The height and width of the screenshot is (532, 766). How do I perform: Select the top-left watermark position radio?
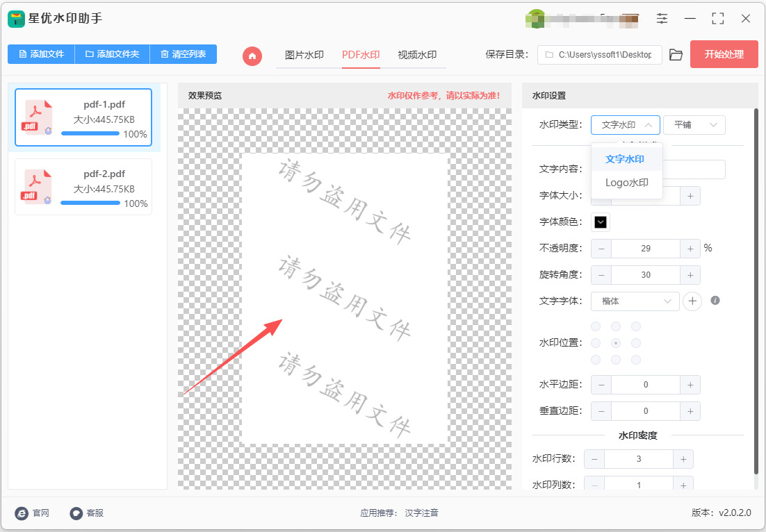(596, 326)
